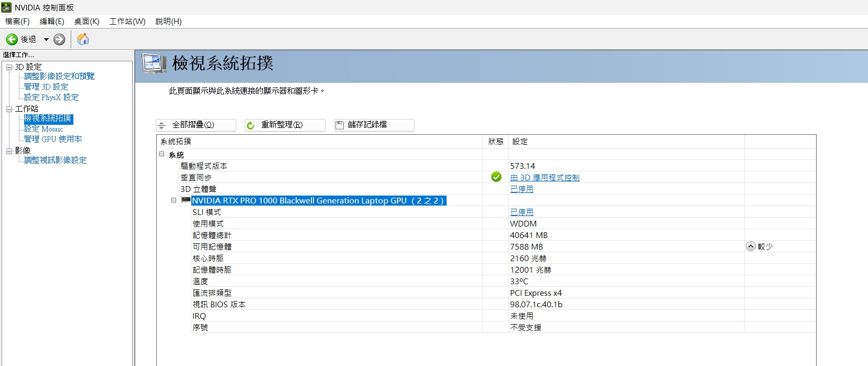Click the NVIDIA logo in title bar
Viewport: 868px width, 366px height.
click(6, 7)
